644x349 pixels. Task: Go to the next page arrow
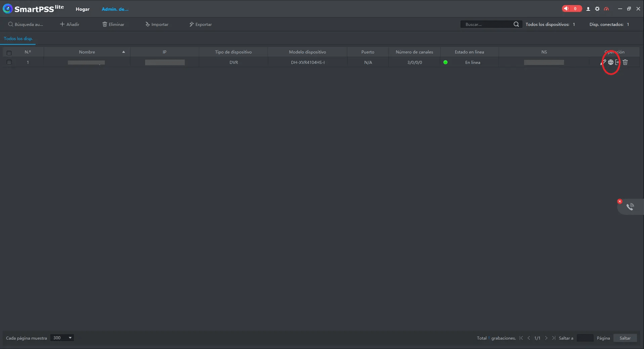pyautogui.click(x=546, y=338)
